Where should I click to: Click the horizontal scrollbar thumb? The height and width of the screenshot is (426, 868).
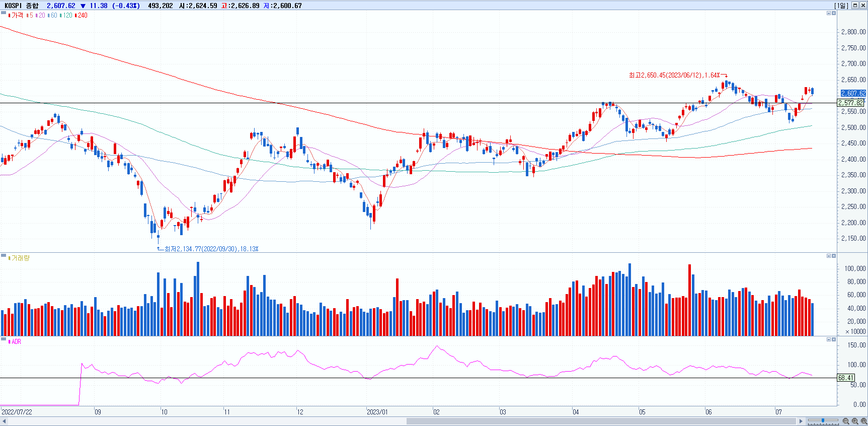point(601,421)
